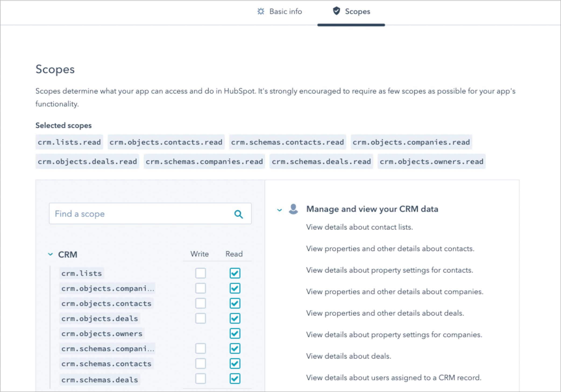
Task: Click the person icon beside CRM data heading
Action: (x=293, y=209)
